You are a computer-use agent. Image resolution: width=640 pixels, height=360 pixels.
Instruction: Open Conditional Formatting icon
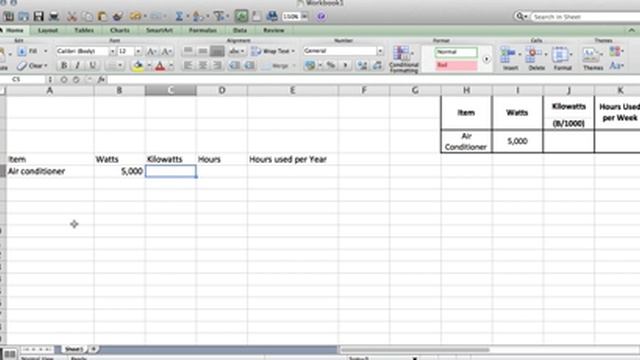tap(403, 59)
